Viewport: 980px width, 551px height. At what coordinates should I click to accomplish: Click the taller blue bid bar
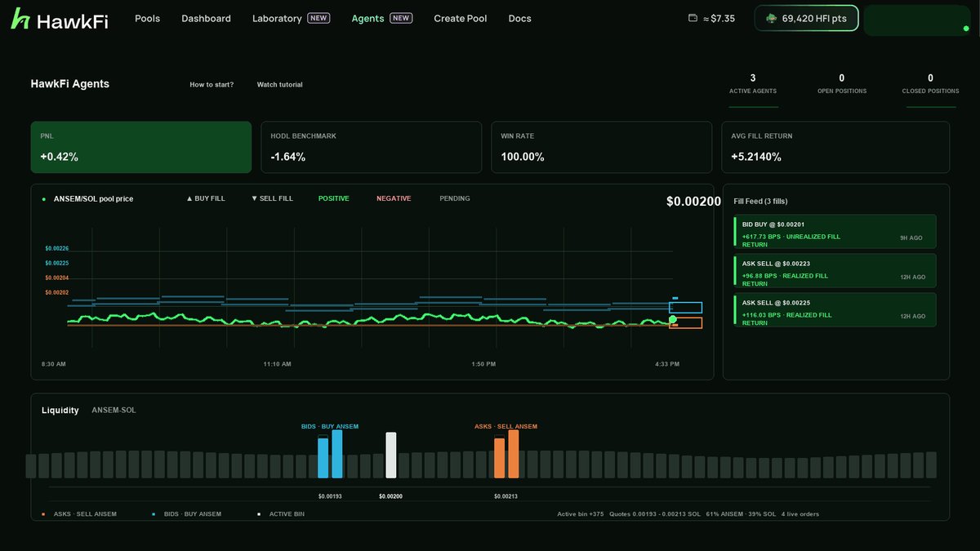point(337,454)
